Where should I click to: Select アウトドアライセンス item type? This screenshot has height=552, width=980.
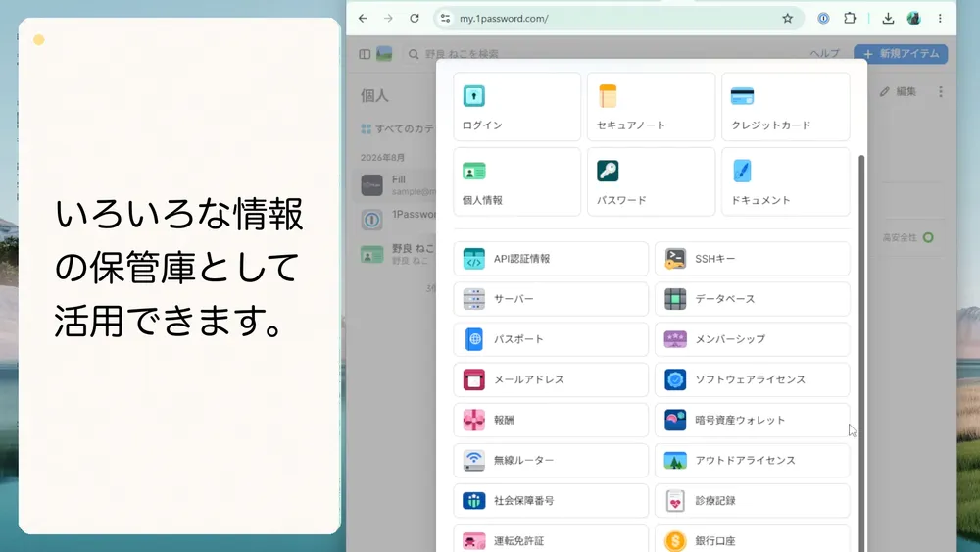(753, 460)
